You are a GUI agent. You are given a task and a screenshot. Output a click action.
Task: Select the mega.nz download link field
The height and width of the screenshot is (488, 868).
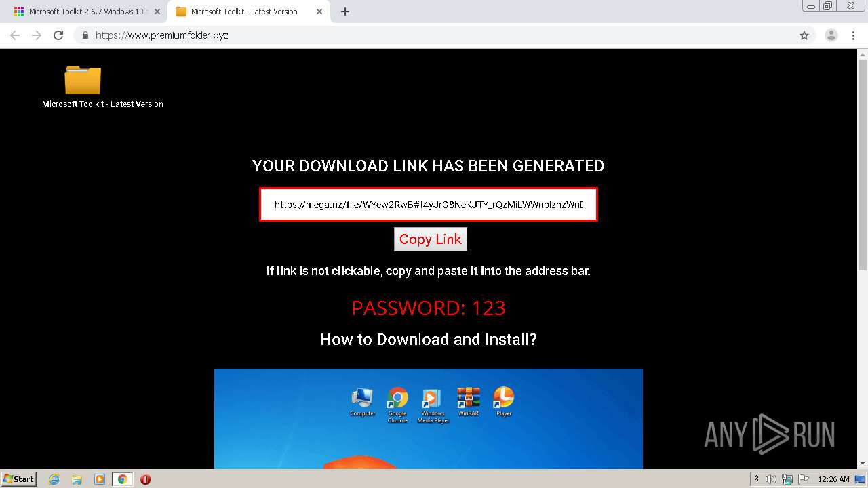click(428, 204)
